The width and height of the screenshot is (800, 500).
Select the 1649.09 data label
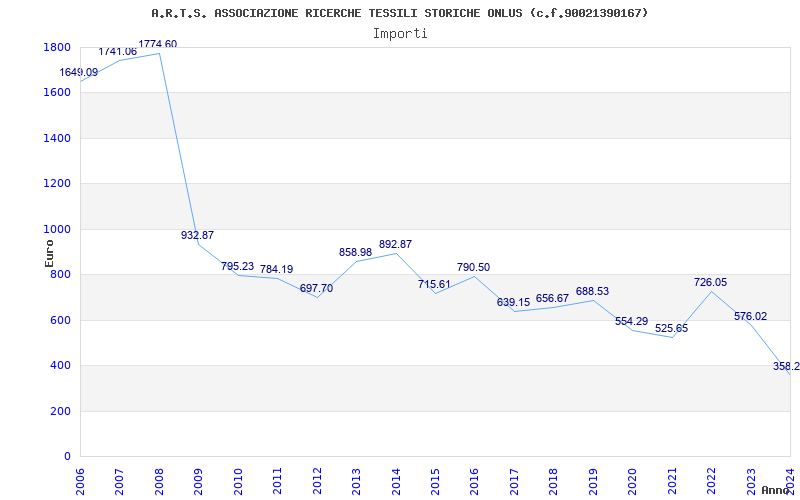(x=79, y=72)
